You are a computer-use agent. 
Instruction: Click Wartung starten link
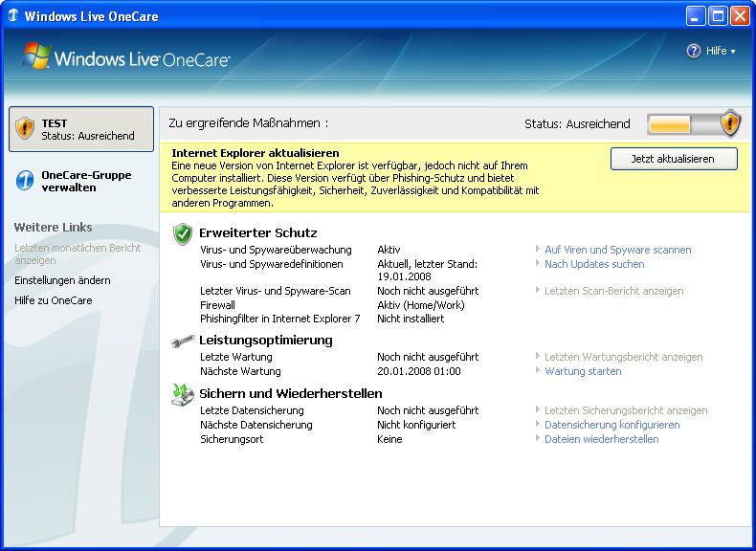point(583,371)
